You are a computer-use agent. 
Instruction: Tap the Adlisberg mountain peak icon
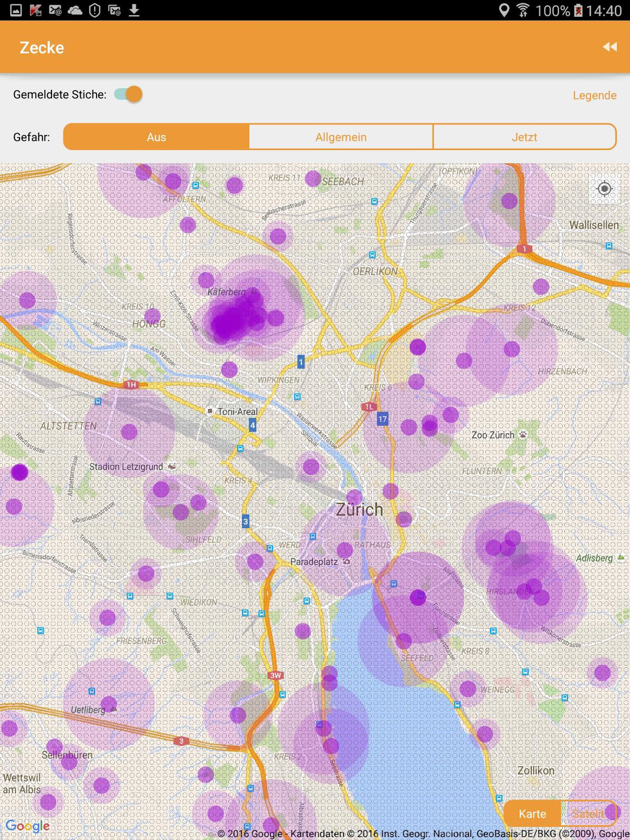point(621,558)
